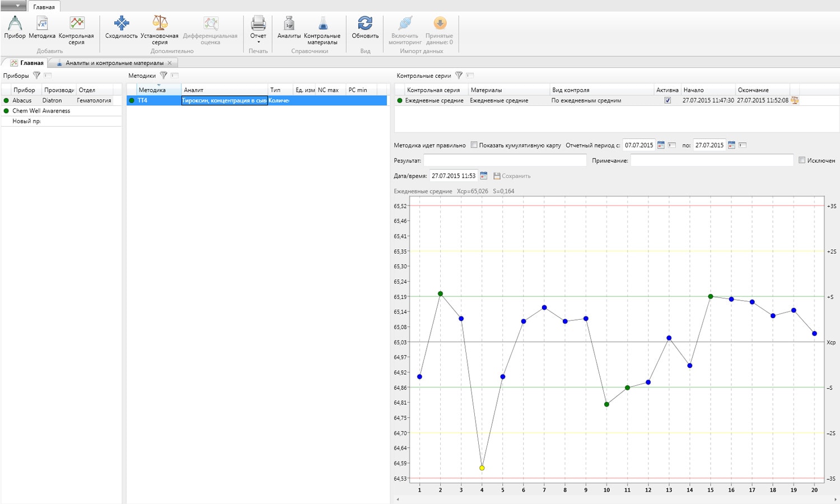Select the Главная document tab

27,63
